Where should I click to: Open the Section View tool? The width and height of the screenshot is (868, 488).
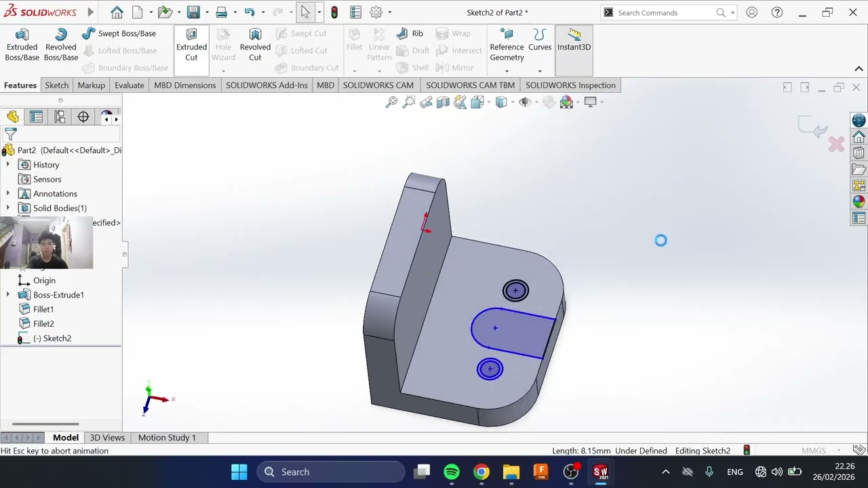(443, 102)
